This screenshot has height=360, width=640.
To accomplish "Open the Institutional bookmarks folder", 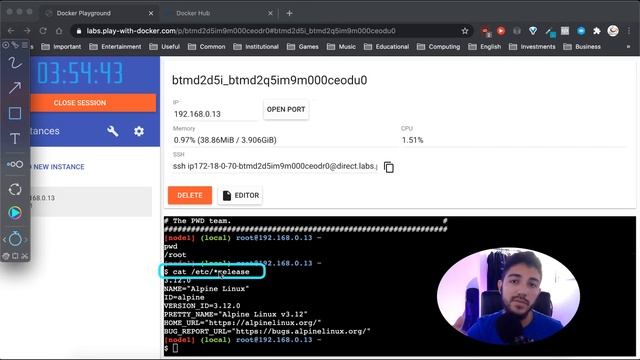I will (256, 47).
